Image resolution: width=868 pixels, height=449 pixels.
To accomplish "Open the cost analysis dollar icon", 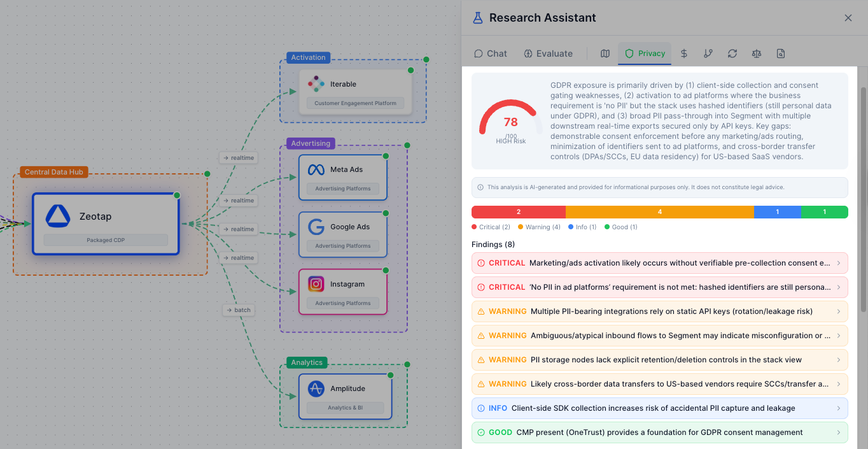I will [683, 53].
